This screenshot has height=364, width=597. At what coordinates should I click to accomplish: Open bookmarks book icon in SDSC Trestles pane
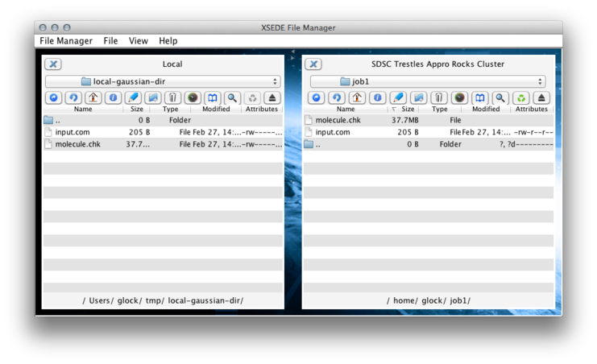tap(480, 98)
